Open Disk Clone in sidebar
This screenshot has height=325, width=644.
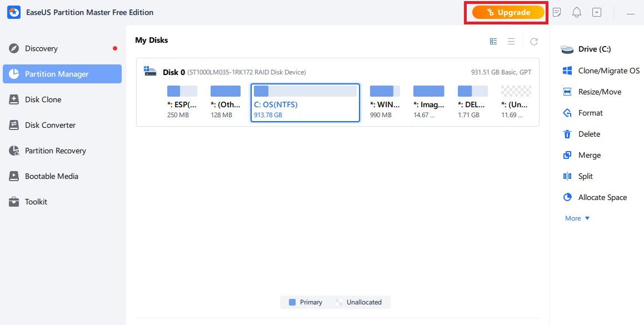[x=62, y=99]
